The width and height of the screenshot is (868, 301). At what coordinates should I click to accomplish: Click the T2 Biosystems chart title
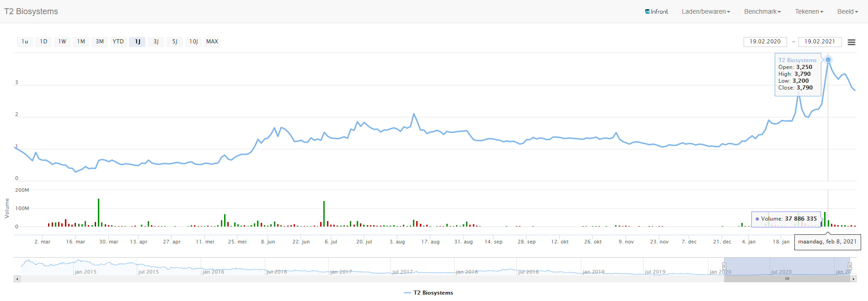31,11
